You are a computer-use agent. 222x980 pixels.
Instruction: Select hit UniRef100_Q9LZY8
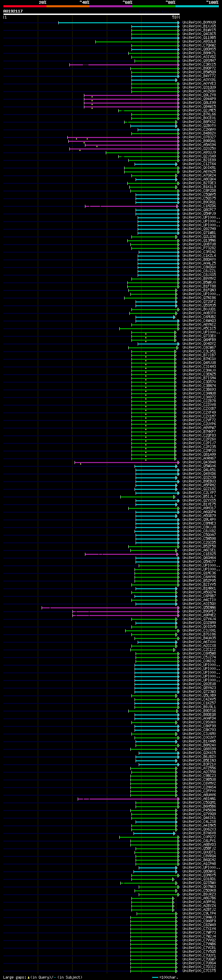pos(199,95)
